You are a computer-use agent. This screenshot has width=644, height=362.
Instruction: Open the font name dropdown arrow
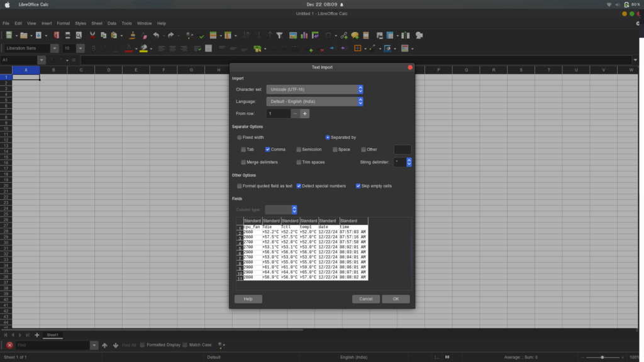click(55, 48)
